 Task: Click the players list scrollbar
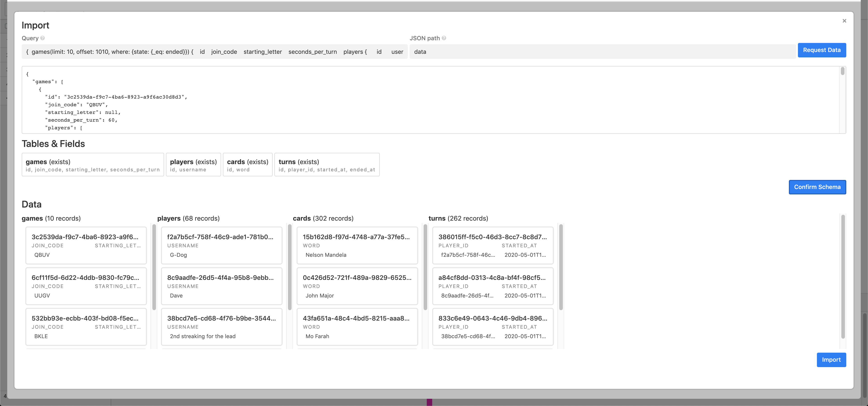[x=289, y=267]
